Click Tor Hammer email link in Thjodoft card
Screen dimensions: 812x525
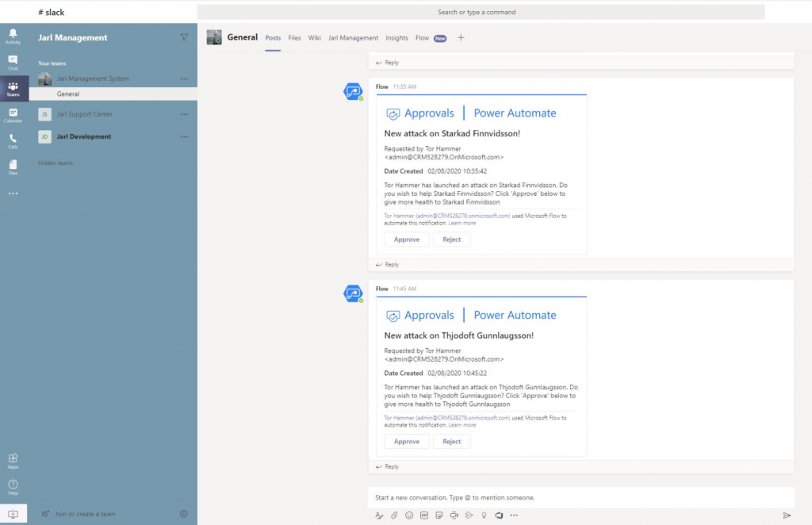447,418
